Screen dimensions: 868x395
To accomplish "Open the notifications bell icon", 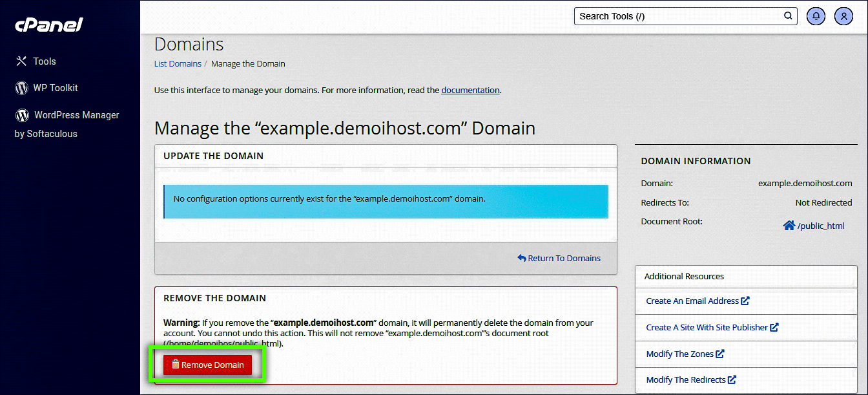I will click(x=816, y=16).
